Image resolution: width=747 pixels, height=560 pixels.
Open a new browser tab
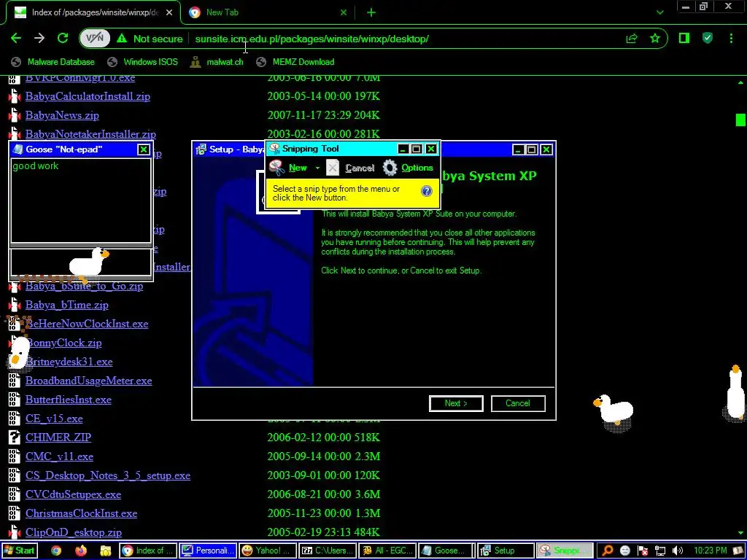point(371,12)
